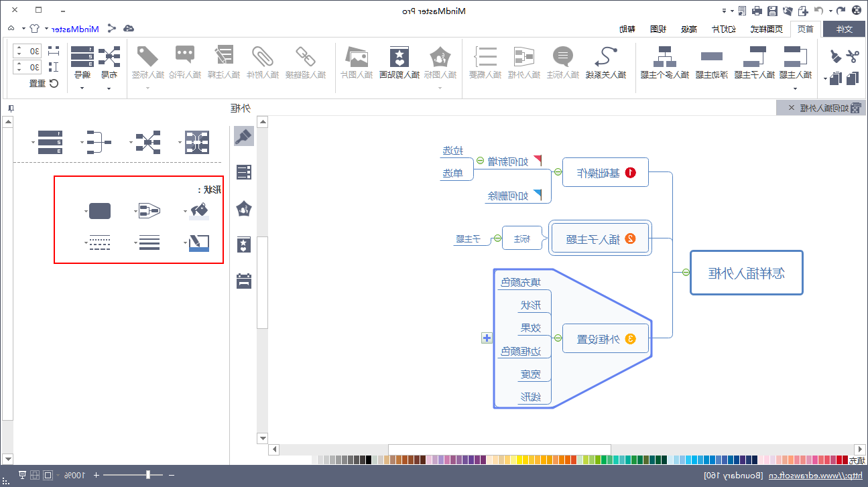Image resolution: width=868 pixels, height=487 pixels.
Task: Collapse the ribbon with the chevron arrow
Action: click(x=11, y=28)
